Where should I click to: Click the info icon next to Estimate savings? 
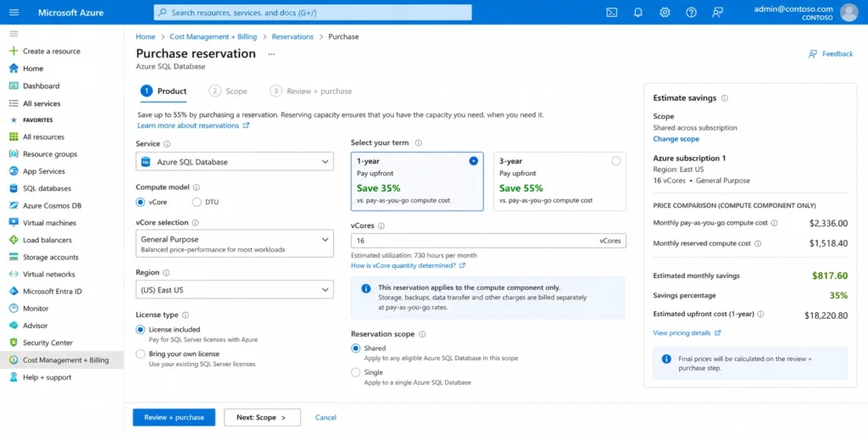[x=725, y=98]
